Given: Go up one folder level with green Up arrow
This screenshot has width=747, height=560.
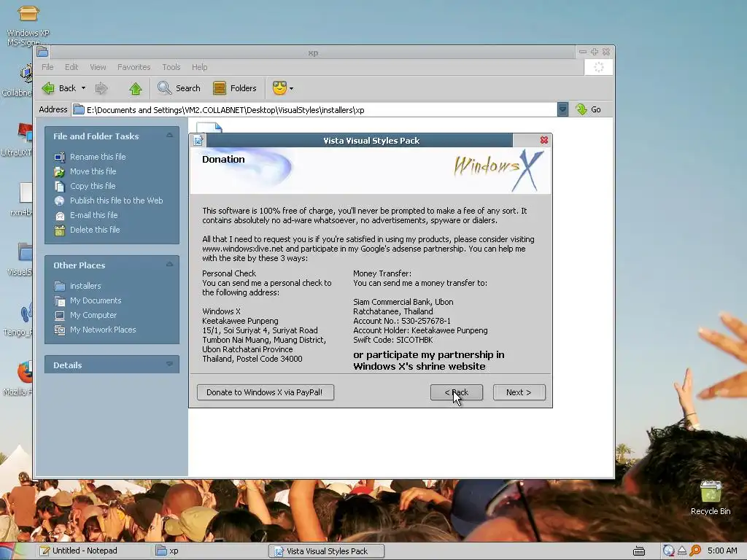Looking at the screenshot, I should [x=136, y=88].
